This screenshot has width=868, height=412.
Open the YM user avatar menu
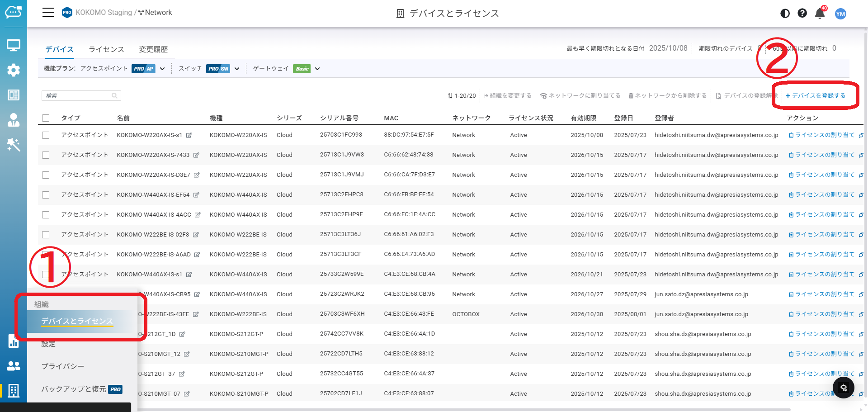click(x=841, y=14)
